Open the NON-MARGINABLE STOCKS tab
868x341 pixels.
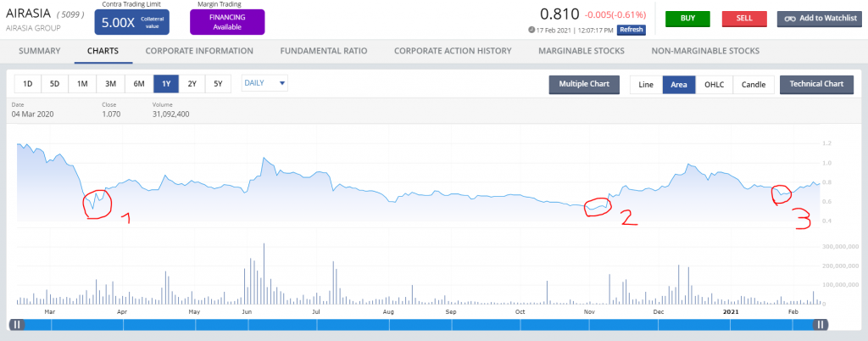[x=705, y=51]
